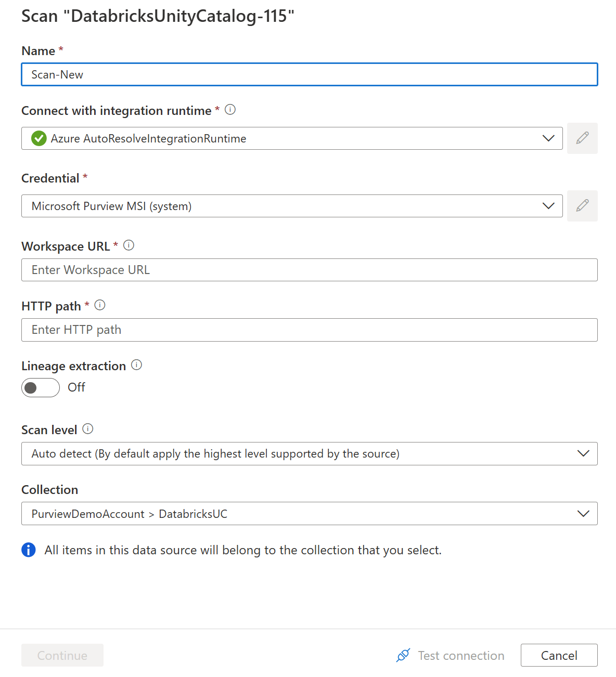616x677 pixels.
Task: Click the green checkmark on AutoResolveIntegrationRuntime
Action: coord(38,138)
